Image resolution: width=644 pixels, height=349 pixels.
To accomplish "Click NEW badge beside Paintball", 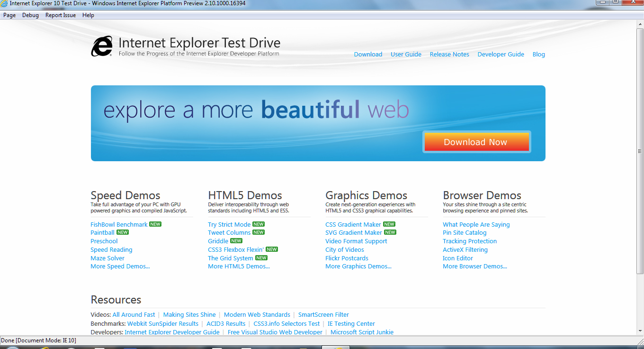I will coord(123,232).
